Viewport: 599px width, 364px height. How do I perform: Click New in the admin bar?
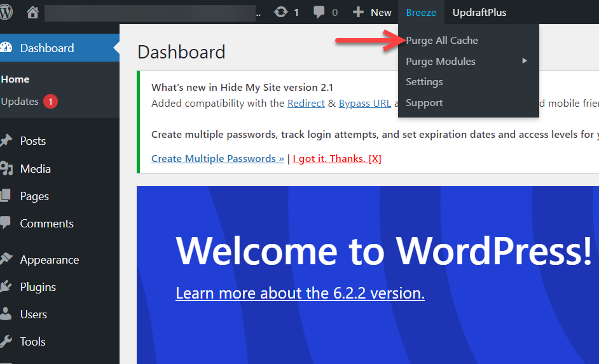[x=381, y=13]
